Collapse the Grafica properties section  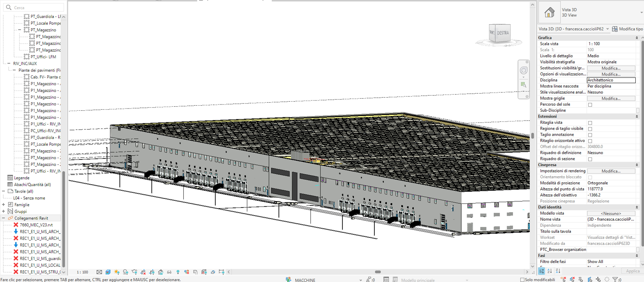click(636, 38)
